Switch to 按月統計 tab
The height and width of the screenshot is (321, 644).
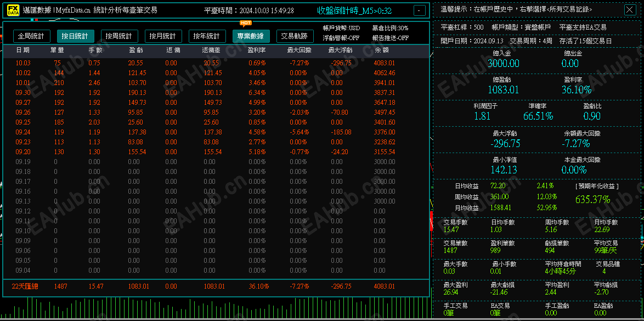point(163,36)
